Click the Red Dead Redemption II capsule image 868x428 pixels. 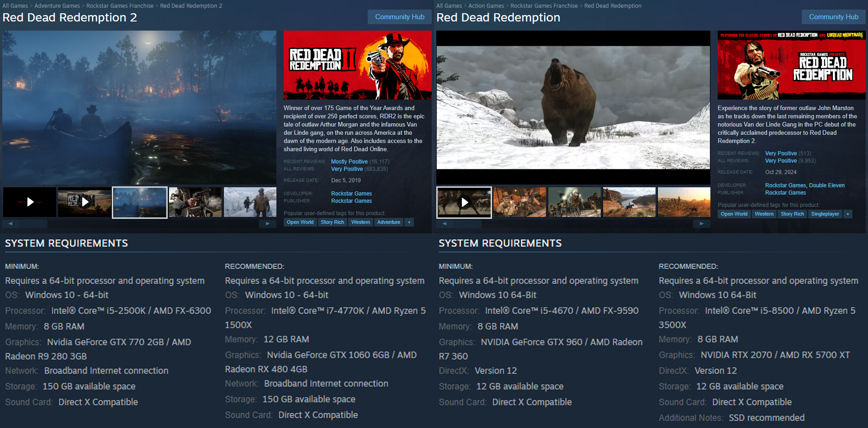pos(358,65)
